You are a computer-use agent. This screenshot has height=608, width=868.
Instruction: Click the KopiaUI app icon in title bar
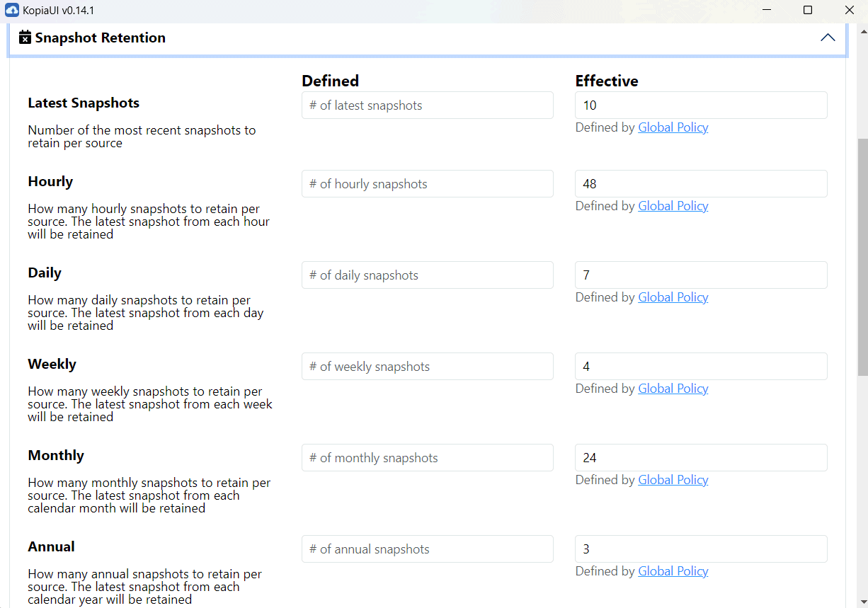11,11
